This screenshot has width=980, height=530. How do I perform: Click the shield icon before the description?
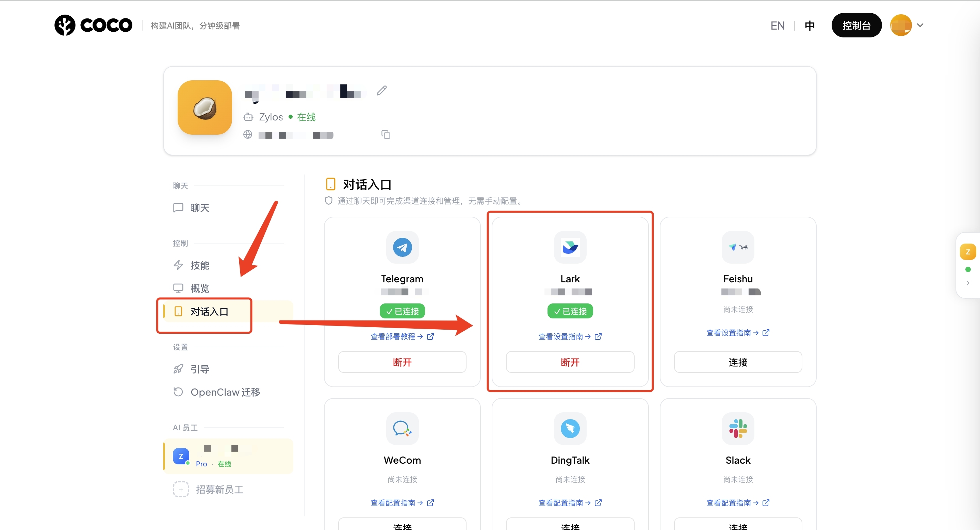[x=328, y=200]
